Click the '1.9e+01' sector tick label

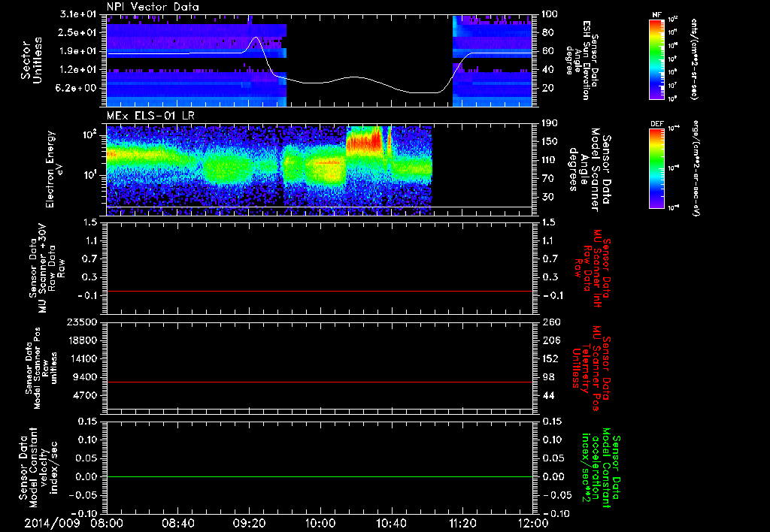[78, 51]
